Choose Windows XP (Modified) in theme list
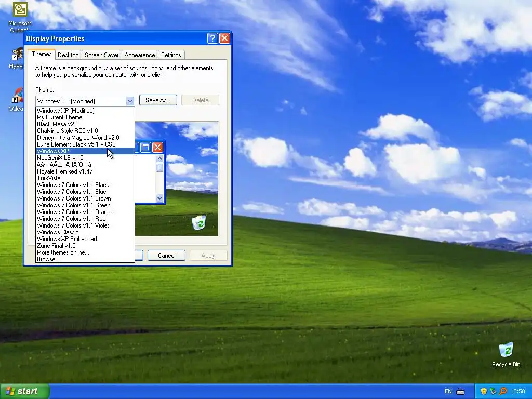 85,111
